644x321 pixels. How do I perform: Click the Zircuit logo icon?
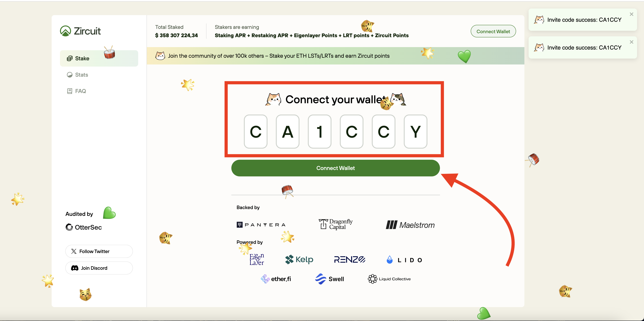(65, 31)
